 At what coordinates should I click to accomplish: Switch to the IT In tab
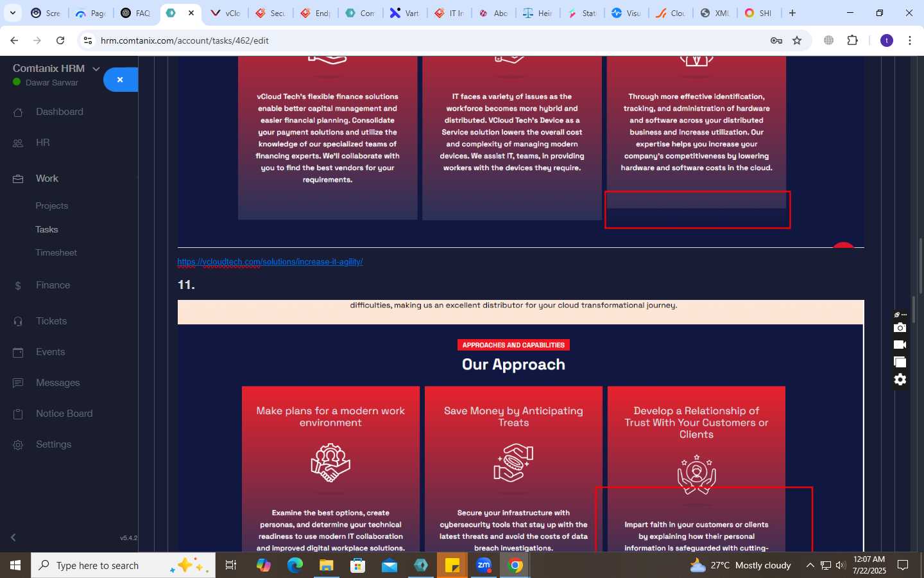pyautogui.click(x=449, y=13)
